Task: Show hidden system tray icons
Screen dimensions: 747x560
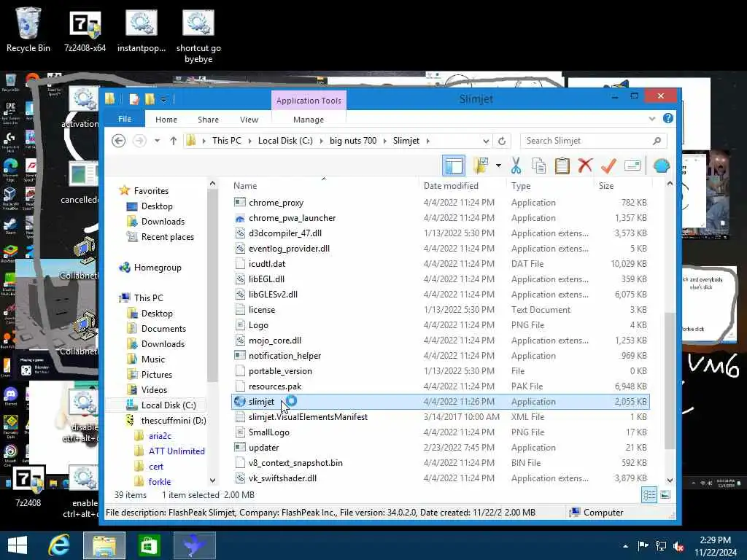Action: 625,546
